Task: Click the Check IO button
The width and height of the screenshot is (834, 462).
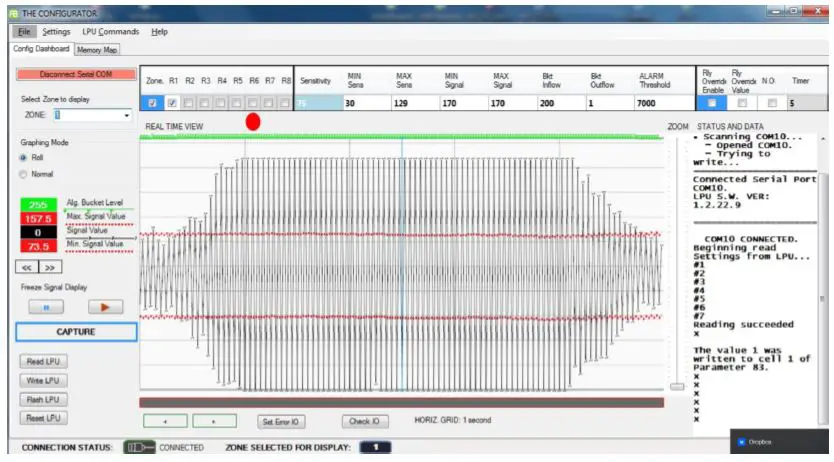Action: (364, 422)
